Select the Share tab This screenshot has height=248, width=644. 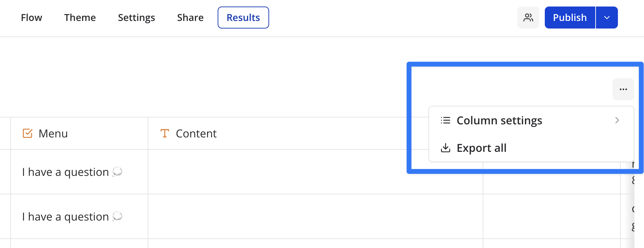(190, 18)
